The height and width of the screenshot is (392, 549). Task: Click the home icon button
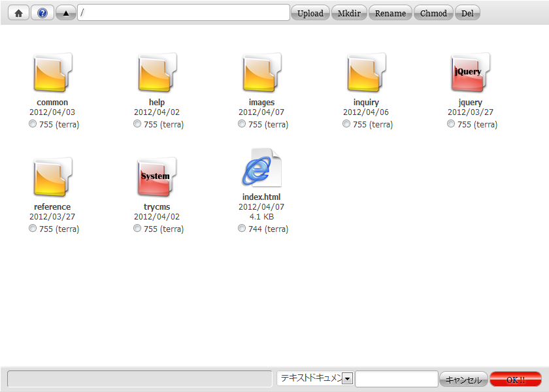pos(18,13)
